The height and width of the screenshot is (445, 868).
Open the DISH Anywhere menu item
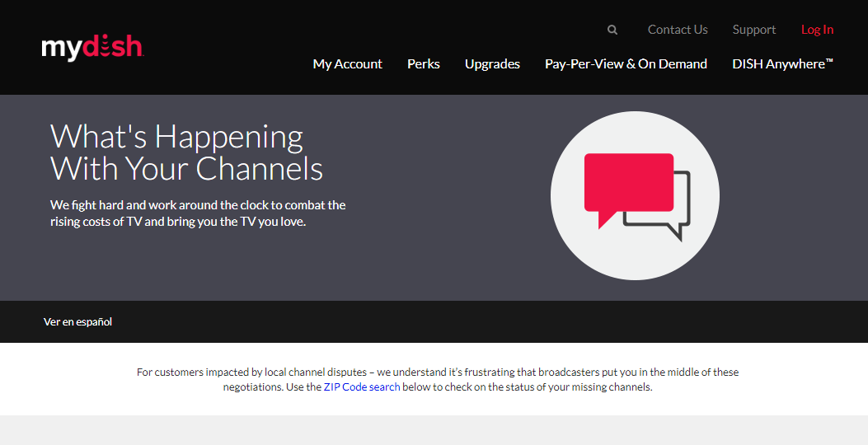(x=782, y=63)
